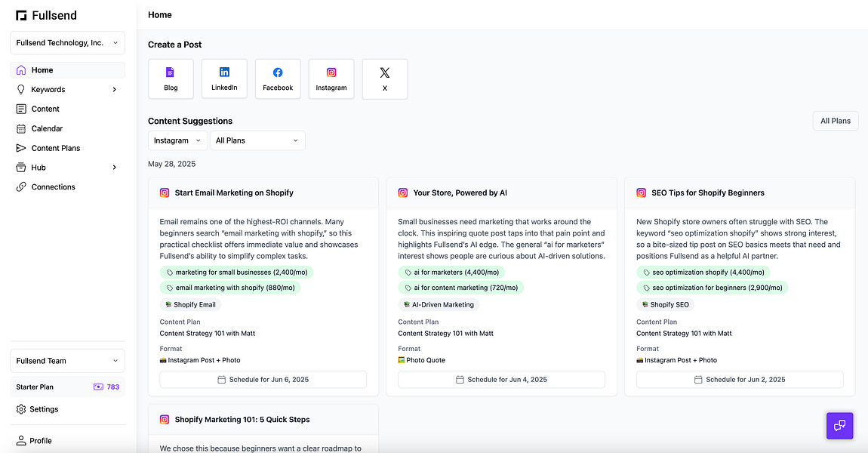868x453 pixels.
Task: Open the All Plans filter dropdown
Action: pos(257,140)
